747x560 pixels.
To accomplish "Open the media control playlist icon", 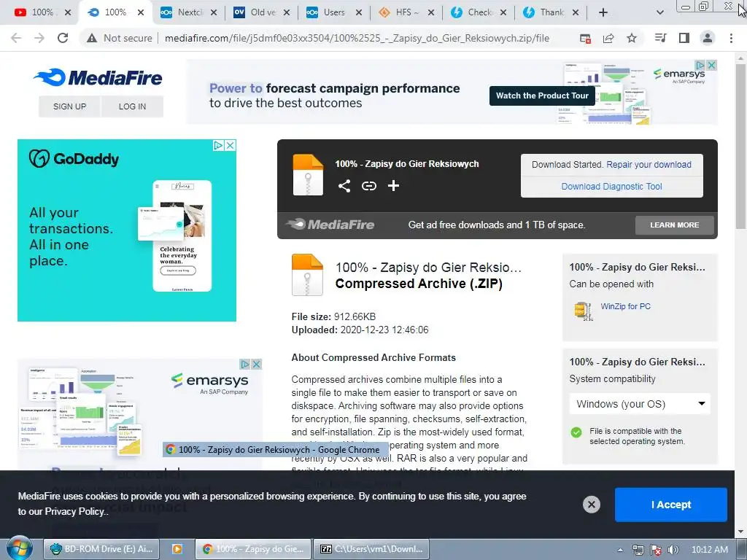I will pyautogui.click(x=660, y=38).
